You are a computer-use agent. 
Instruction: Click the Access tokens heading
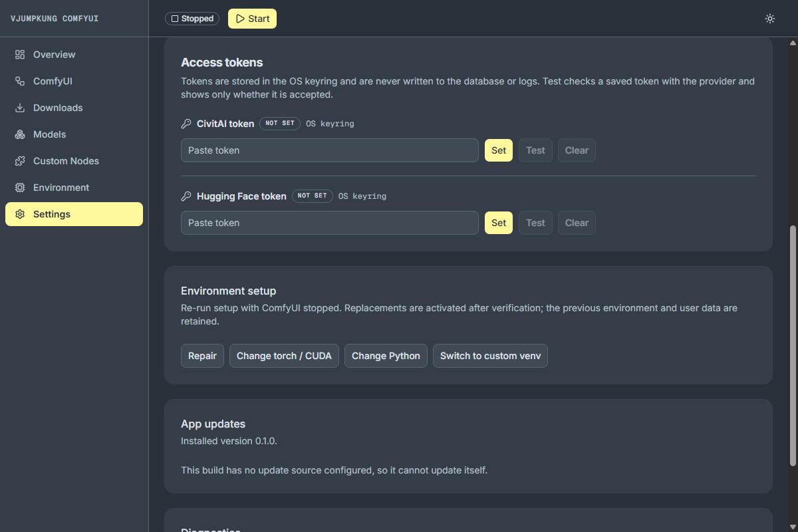click(x=222, y=63)
